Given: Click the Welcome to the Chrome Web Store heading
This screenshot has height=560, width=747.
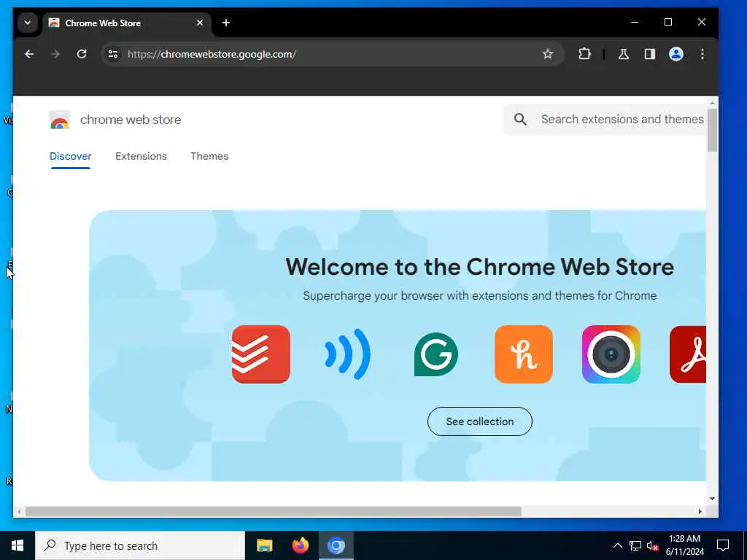Looking at the screenshot, I should 480,267.
